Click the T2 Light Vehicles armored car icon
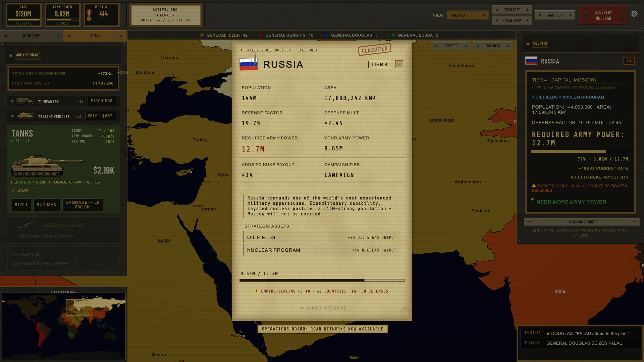 pos(25,116)
